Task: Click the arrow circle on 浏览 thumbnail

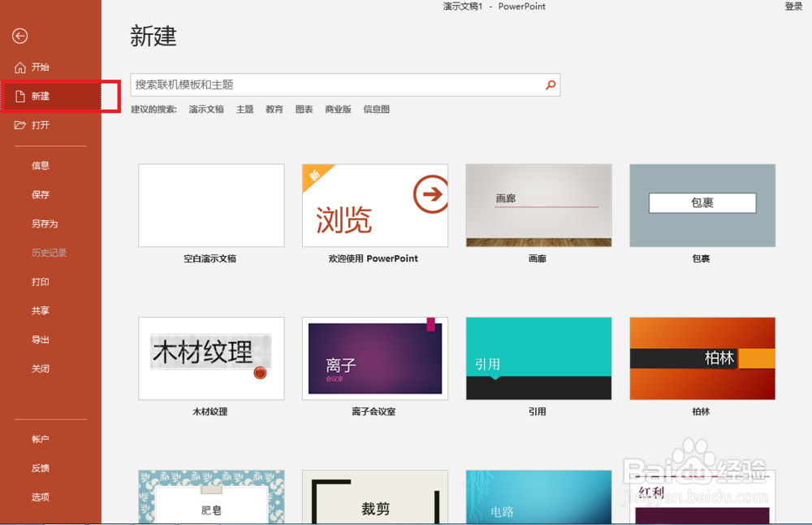Action: coord(431,194)
